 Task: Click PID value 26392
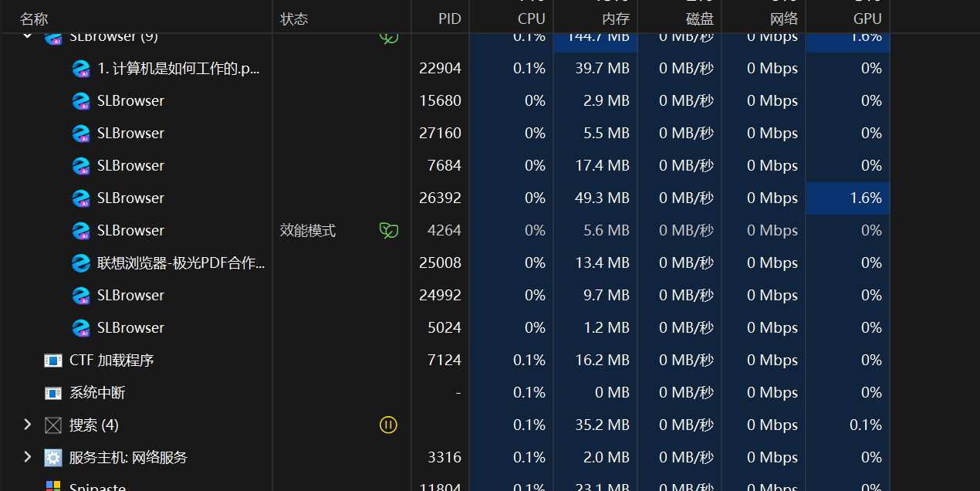coord(440,198)
